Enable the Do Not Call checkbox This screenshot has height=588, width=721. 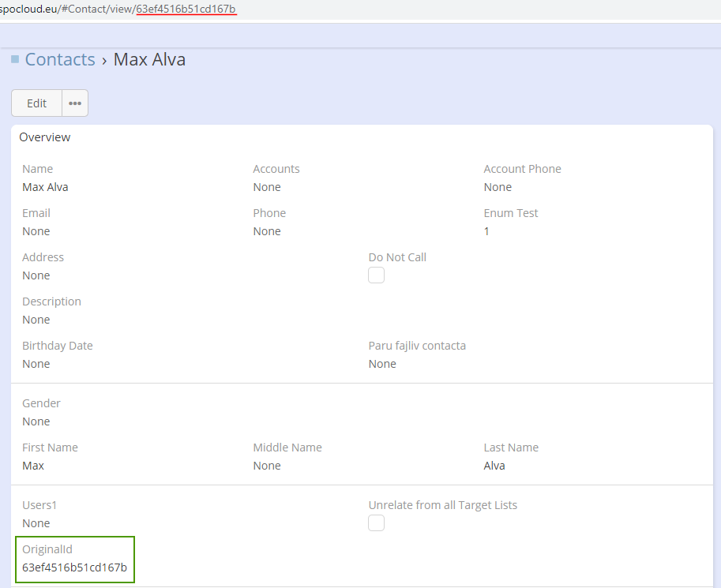click(377, 275)
